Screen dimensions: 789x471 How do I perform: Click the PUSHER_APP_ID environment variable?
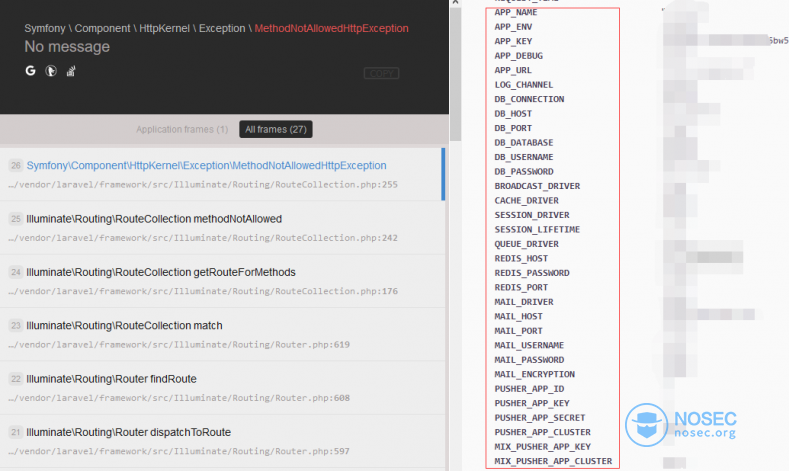coord(529,389)
